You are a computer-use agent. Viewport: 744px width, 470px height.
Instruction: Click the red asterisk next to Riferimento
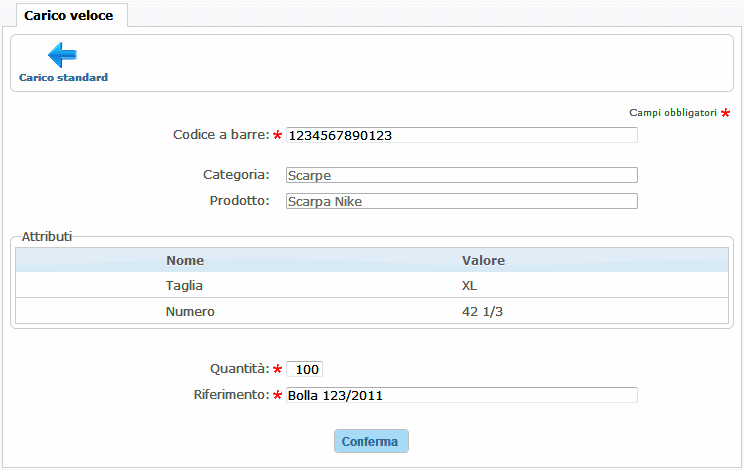pos(278,395)
